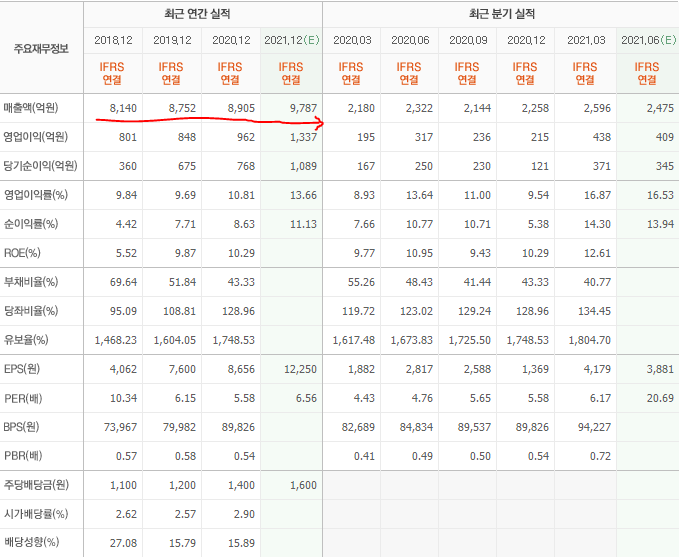Click the EPS(원) row label
Image resolution: width=683 pixels, height=557 pixels.
click(x=22, y=369)
